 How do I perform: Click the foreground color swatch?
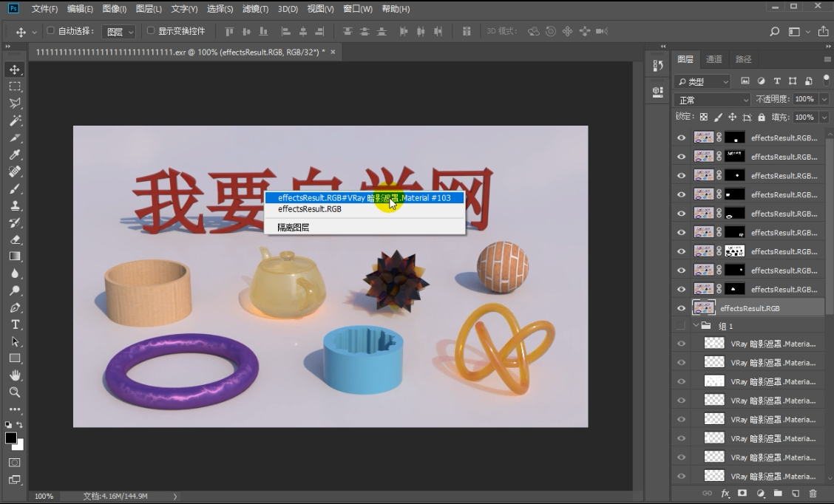click(11, 438)
